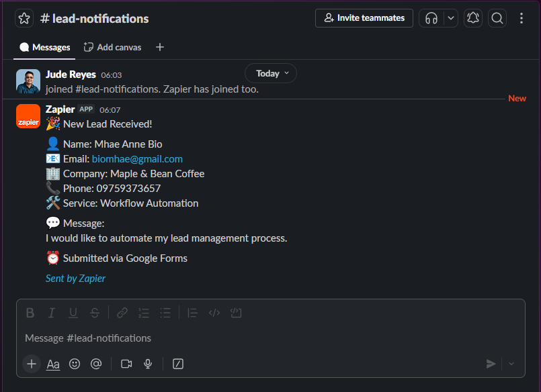The width and height of the screenshot is (541, 392).
Task: Hide formatting toolbar with Aa icon
Action: tap(53, 364)
